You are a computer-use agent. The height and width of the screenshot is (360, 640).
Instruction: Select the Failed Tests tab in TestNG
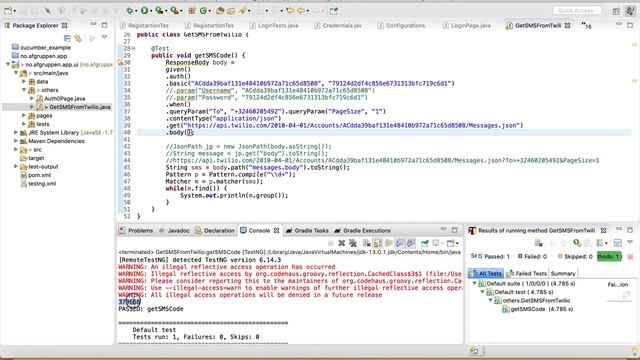(526, 273)
